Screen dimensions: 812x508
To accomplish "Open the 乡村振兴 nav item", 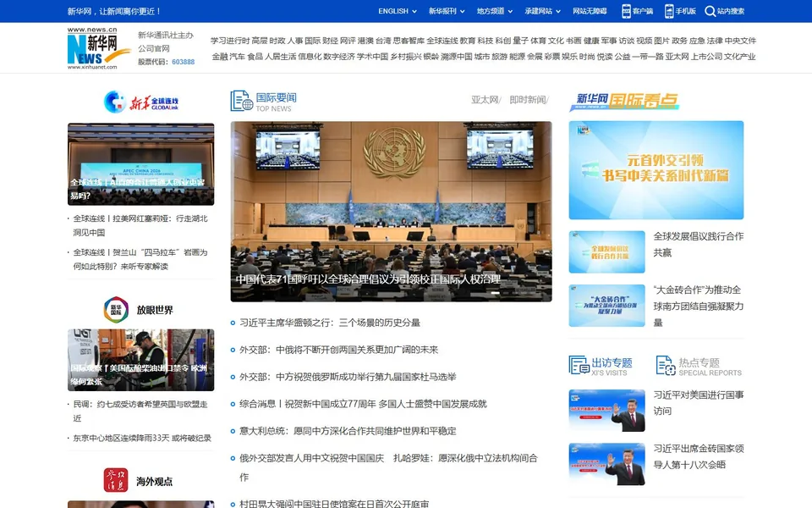I will point(406,57).
